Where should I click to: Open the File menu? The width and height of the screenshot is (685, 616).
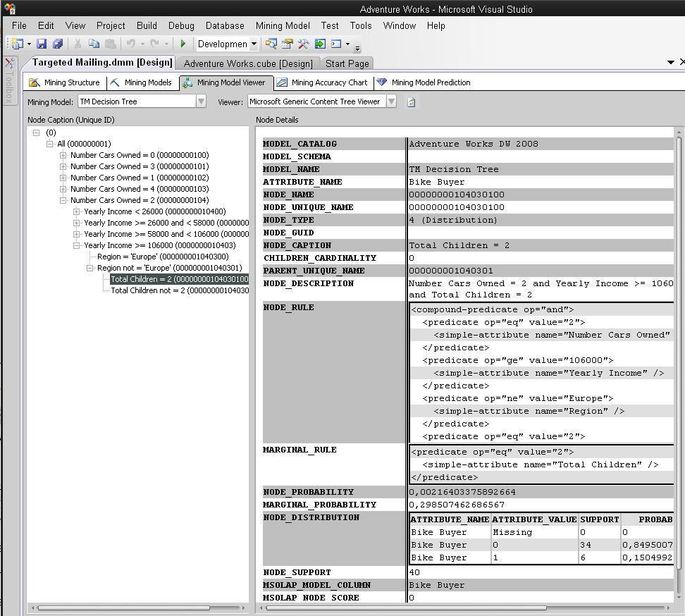coord(19,26)
